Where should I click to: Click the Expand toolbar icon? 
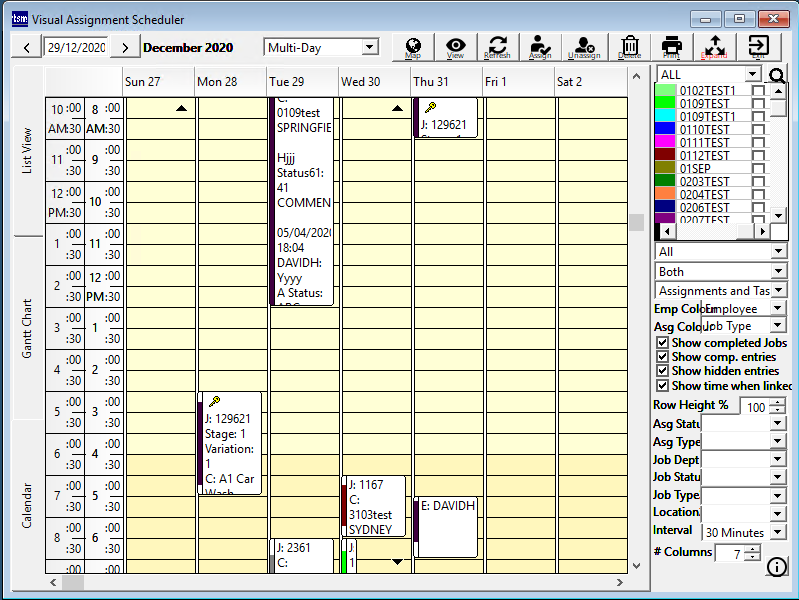point(715,47)
